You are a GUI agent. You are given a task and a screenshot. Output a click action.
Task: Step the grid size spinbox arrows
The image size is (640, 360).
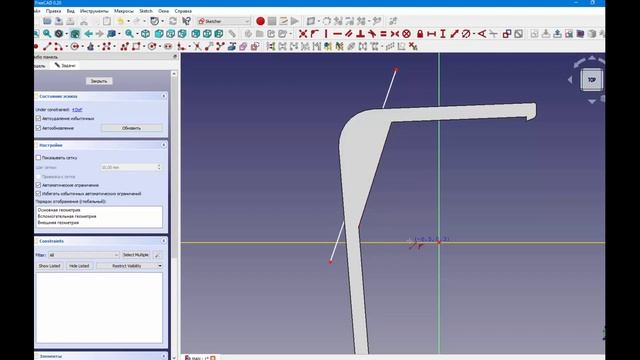[x=159, y=167]
